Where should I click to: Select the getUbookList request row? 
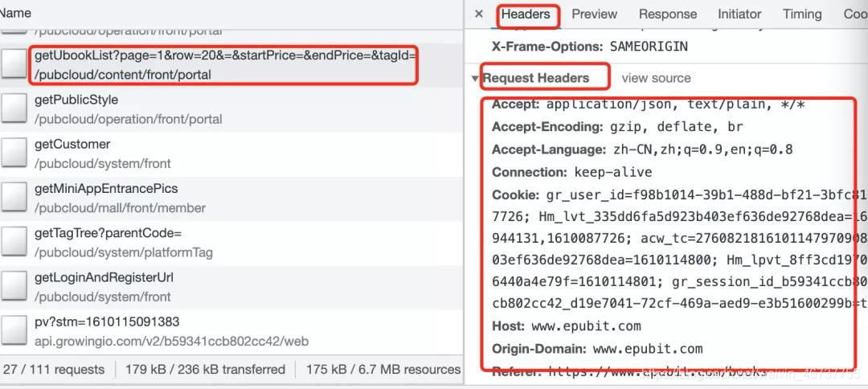[231, 65]
